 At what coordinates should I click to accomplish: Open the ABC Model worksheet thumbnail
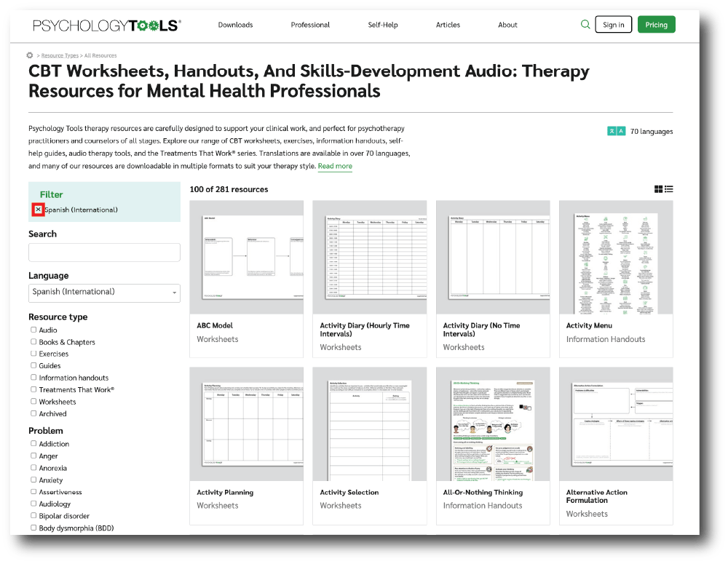tap(247, 257)
